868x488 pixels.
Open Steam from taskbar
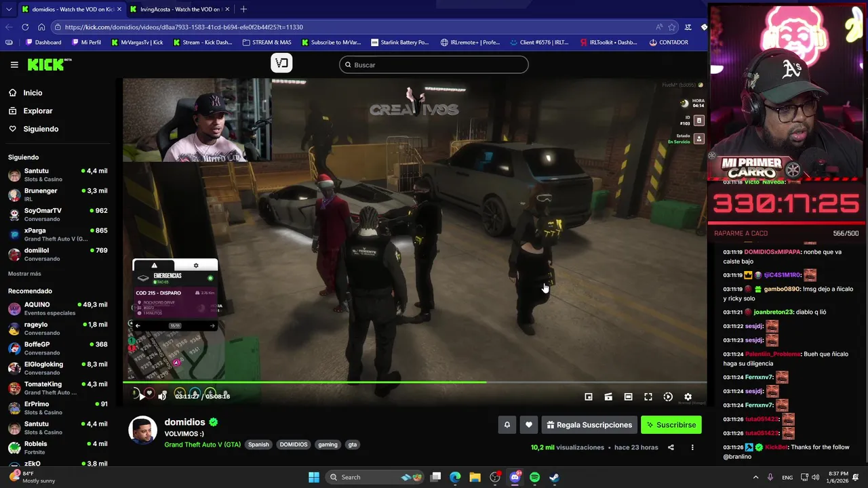(554, 477)
